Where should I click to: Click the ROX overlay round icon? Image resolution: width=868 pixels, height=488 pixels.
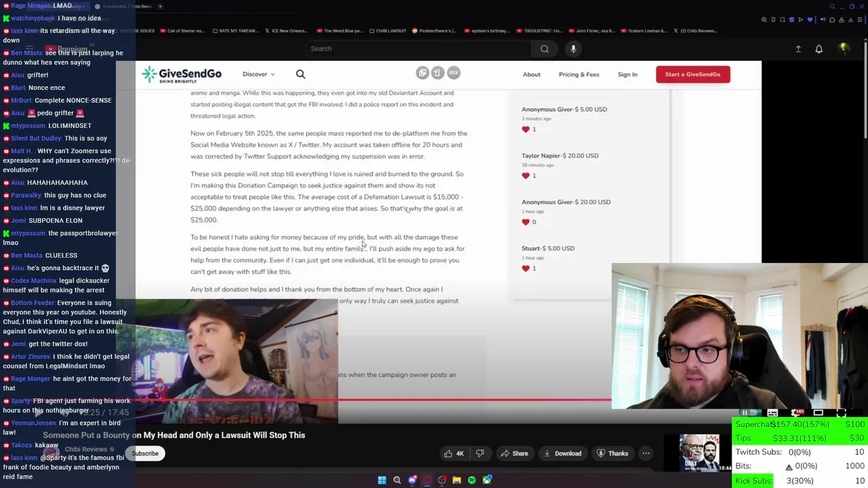[x=454, y=73]
